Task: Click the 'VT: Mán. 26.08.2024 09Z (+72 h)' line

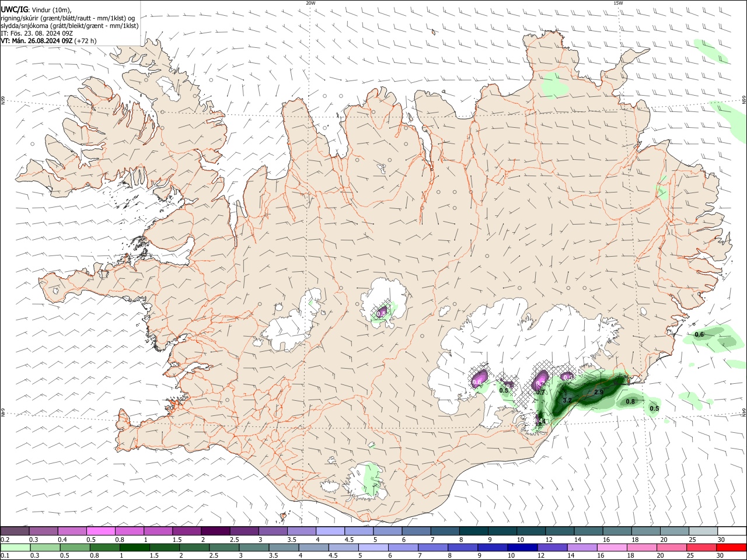Action: coord(49,41)
